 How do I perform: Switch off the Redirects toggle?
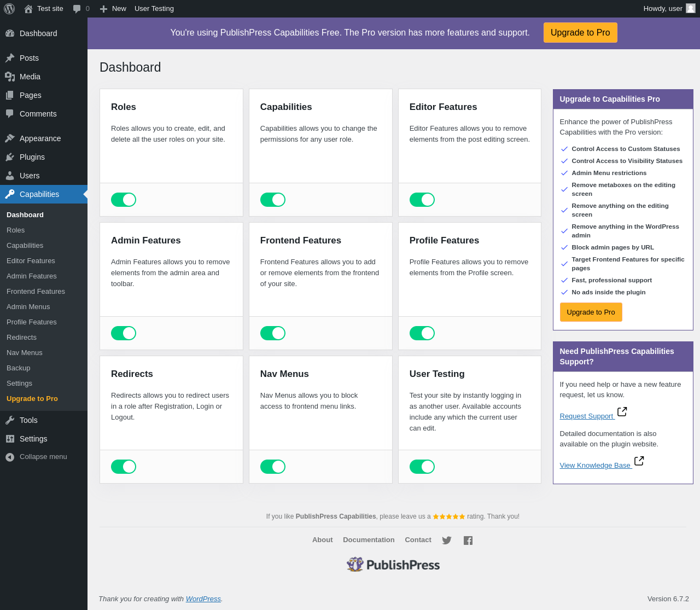tap(124, 467)
